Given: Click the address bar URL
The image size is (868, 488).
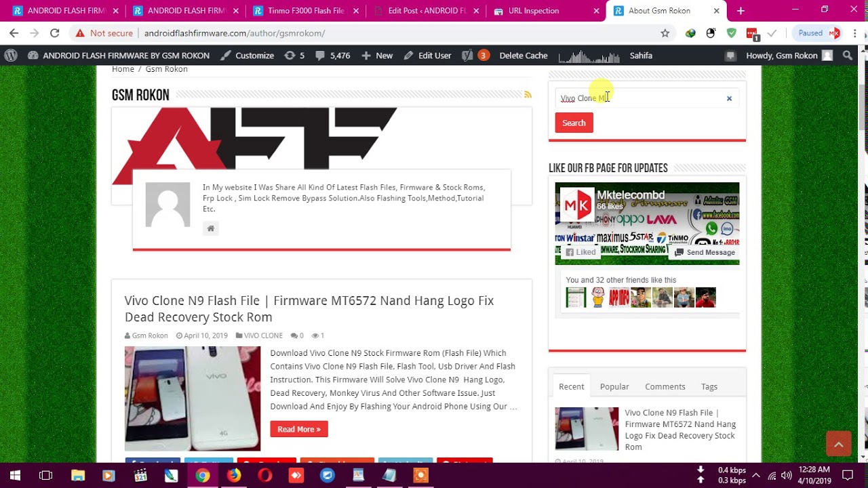Looking at the screenshot, I should (235, 33).
